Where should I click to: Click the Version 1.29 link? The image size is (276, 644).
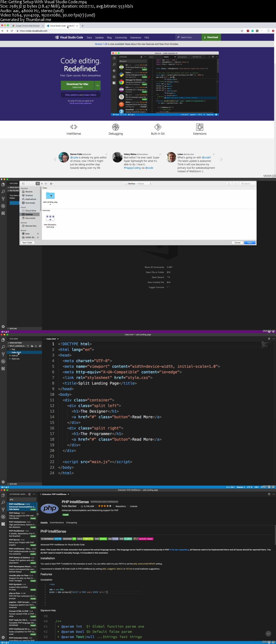[101, 44]
